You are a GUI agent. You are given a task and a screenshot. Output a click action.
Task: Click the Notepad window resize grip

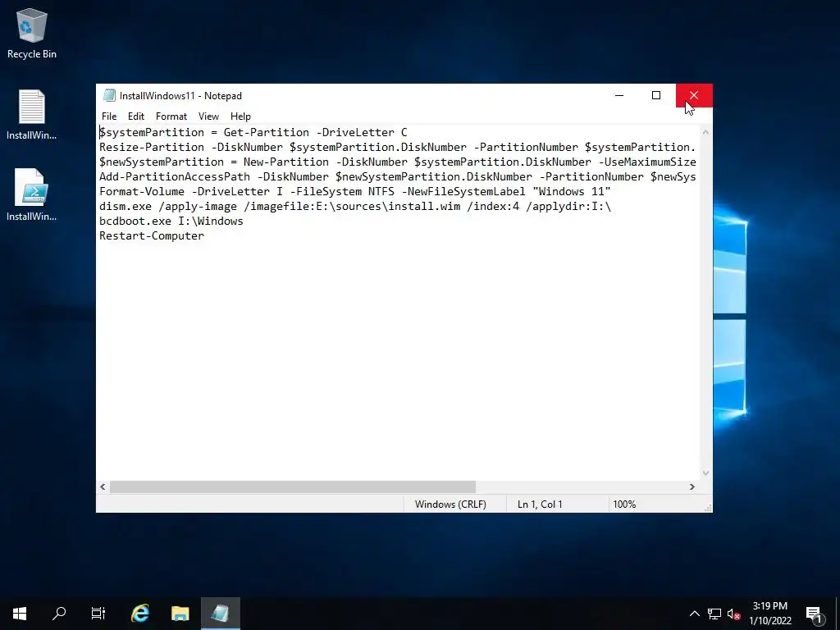pyautogui.click(x=708, y=507)
